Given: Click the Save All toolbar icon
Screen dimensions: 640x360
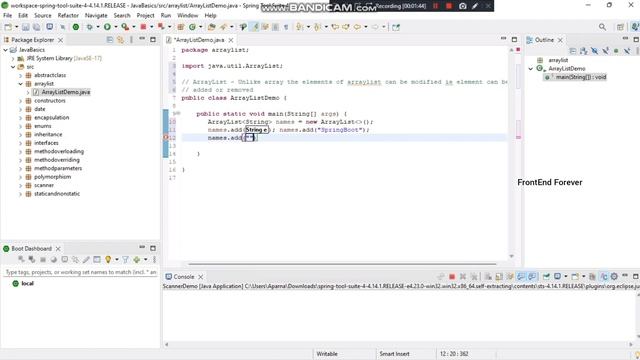Looking at the screenshot, I should click(37, 27).
